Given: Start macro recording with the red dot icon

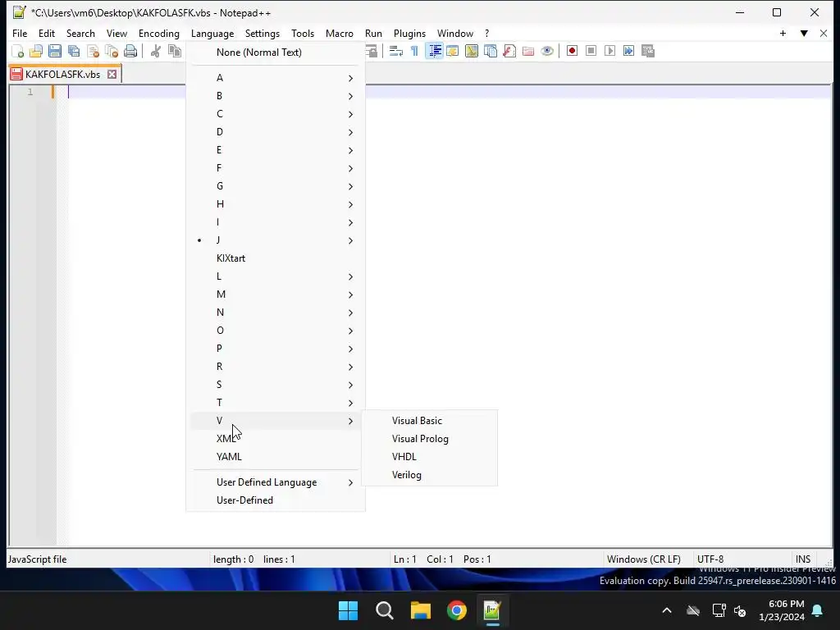Looking at the screenshot, I should [572, 51].
